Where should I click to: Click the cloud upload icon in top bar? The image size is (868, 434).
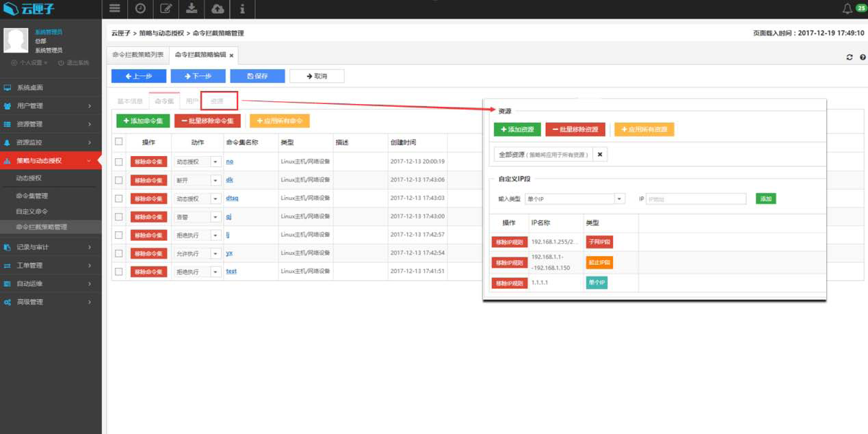217,9
